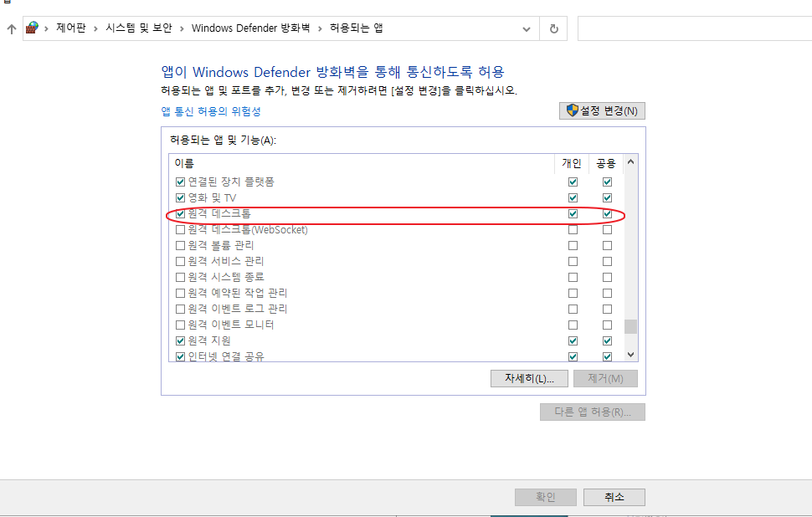Select the 원격 이벤트 모니터 row text

(231, 325)
